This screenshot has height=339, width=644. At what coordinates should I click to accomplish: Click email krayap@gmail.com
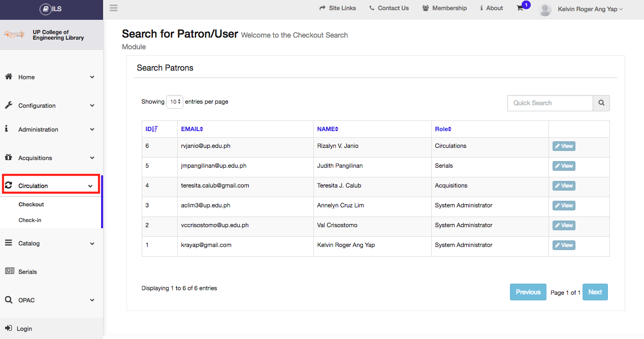point(206,245)
